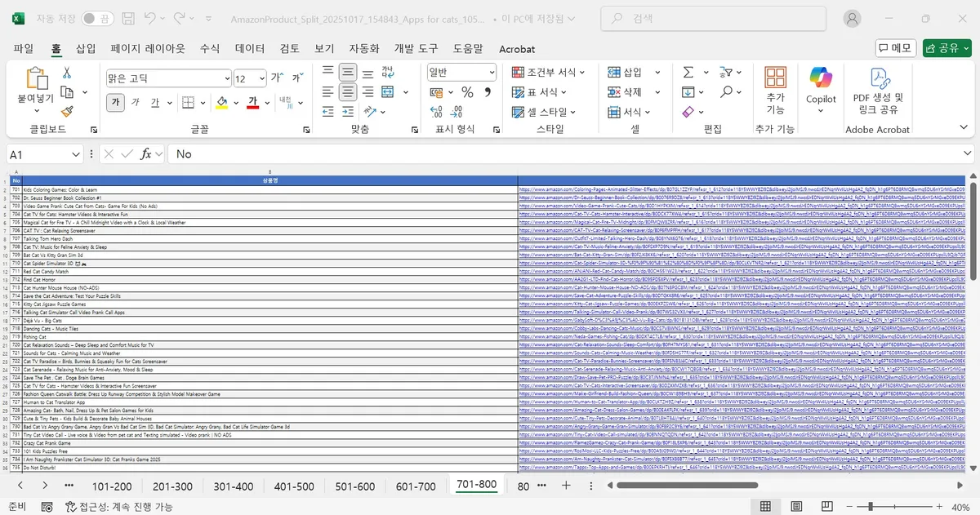Toggle Center horizontal text alignment
Image resolution: width=980 pixels, height=515 pixels.
tap(348, 92)
